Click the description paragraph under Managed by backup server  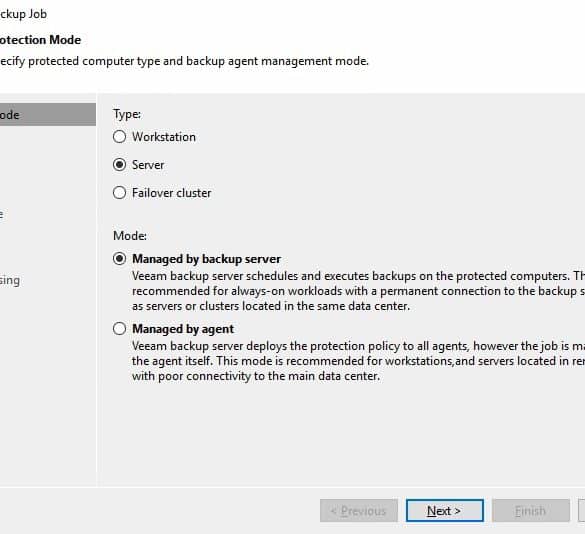358,291
